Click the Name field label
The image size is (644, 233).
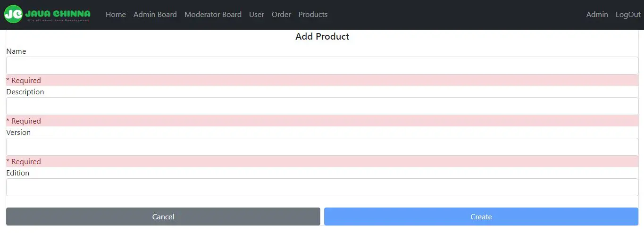[16, 51]
